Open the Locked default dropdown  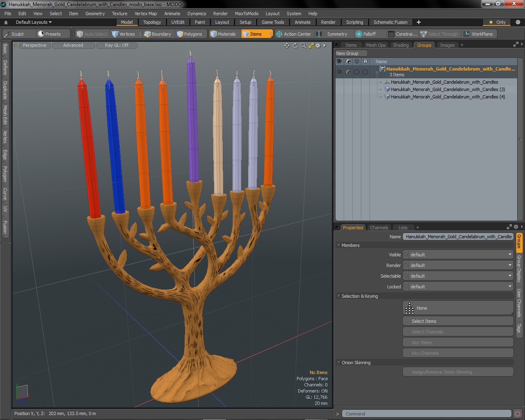click(x=458, y=287)
